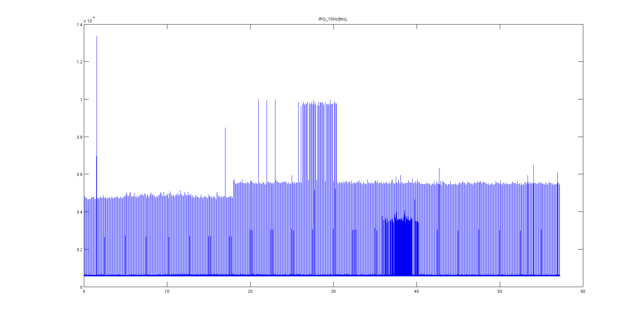Click the peak of the tallest blue spike
The width and height of the screenshot is (644, 322).
pyautogui.click(x=97, y=36)
